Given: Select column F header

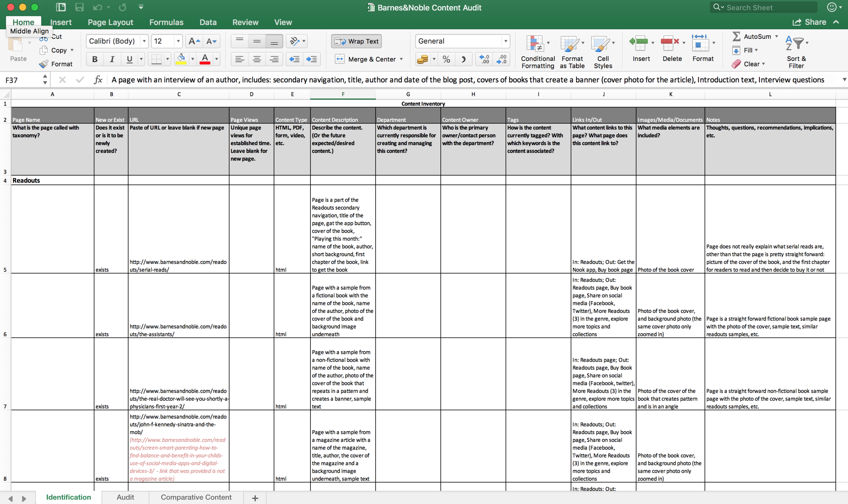Looking at the screenshot, I should point(343,94).
